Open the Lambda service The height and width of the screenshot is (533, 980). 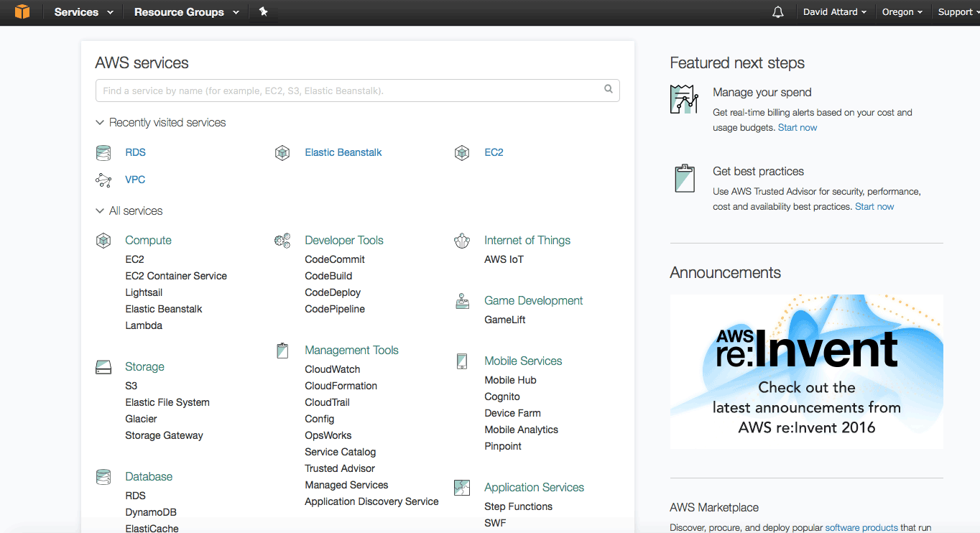tap(144, 325)
